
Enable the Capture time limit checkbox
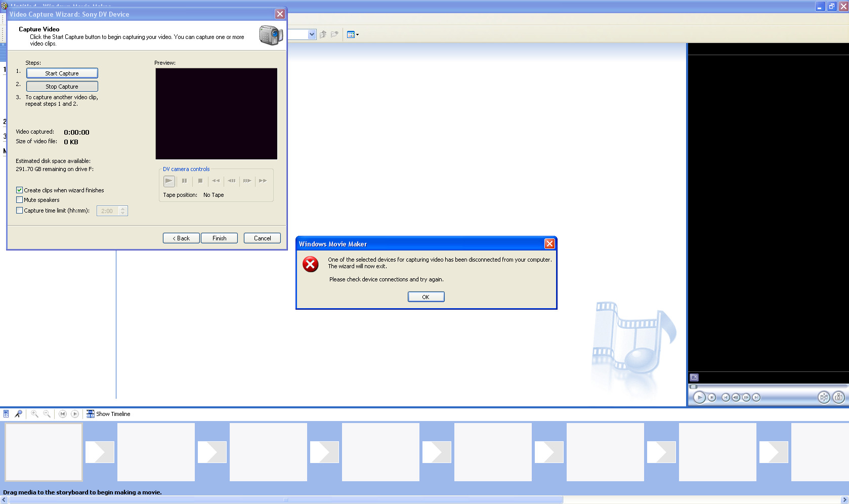tap(19, 211)
